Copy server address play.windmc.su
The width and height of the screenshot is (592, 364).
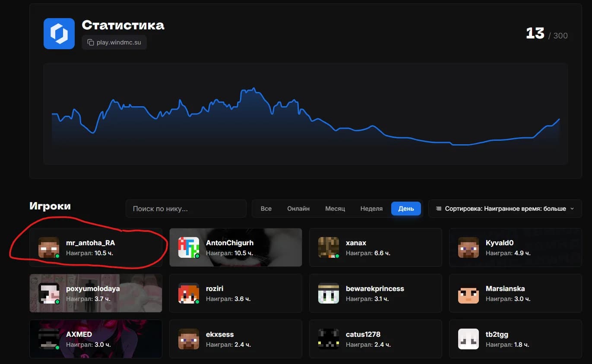click(x=114, y=42)
